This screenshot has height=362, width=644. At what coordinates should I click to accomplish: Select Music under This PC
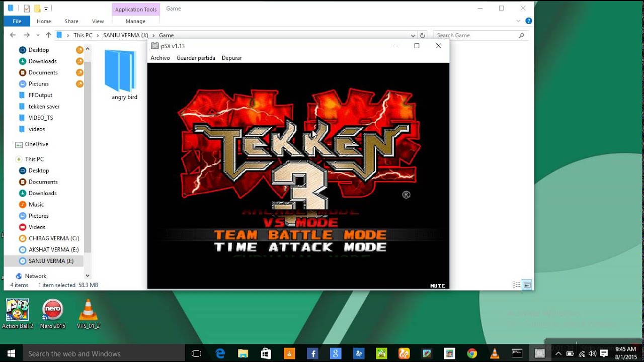coord(36,205)
